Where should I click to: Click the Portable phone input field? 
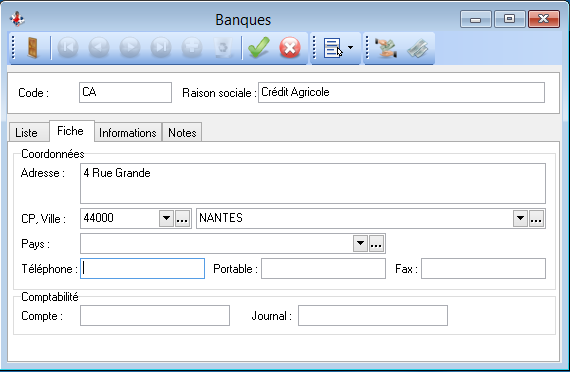[324, 269]
